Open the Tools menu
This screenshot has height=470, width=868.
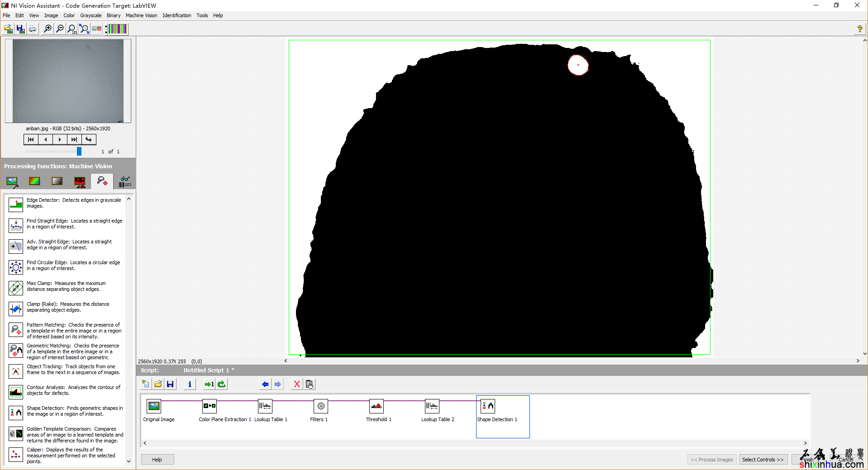(x=202, y=15)
